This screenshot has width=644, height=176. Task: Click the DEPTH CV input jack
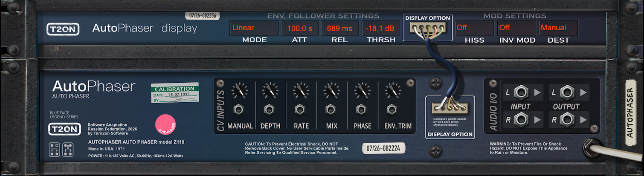(270, 110)
